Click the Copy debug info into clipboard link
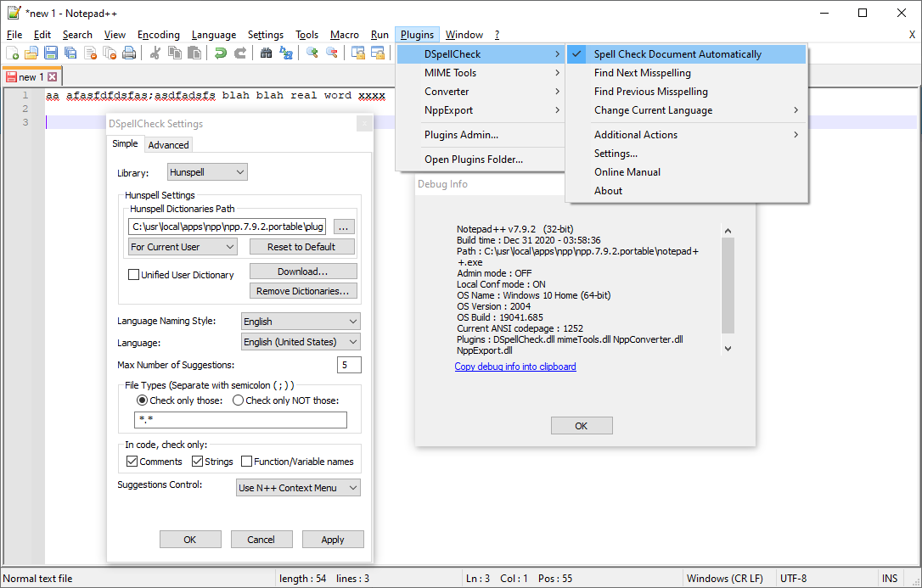This screenshot has width=922, height=588. coord(515,367)
